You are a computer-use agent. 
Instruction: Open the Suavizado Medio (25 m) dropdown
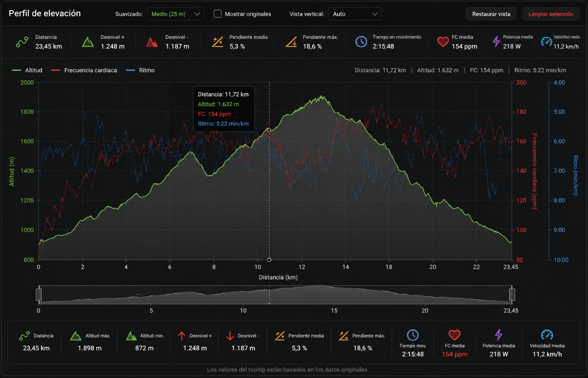(175, 14)
